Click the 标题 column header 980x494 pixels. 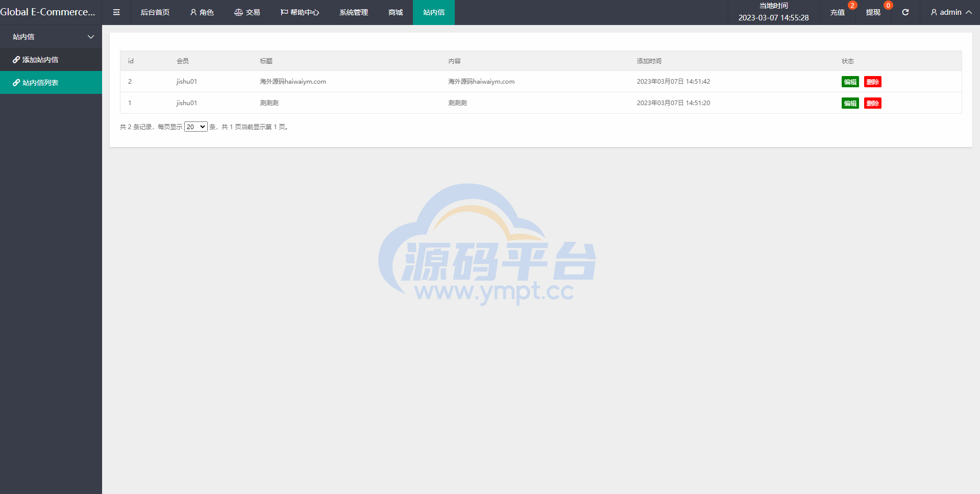(x=266, y=61)
